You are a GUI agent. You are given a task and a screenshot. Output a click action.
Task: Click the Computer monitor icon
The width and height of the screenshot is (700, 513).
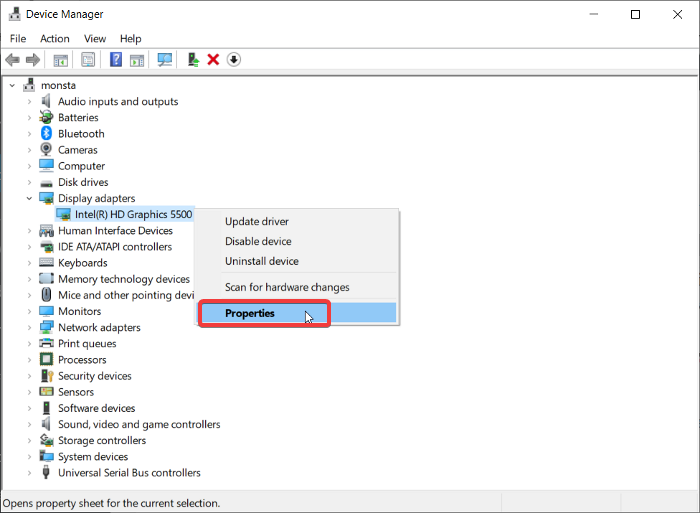pyautogui.click(x=46, y=165)
